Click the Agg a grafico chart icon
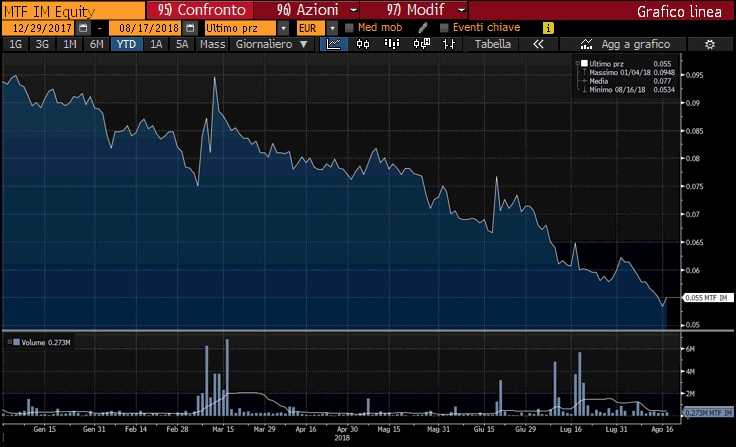 click(x=586, y=45)
